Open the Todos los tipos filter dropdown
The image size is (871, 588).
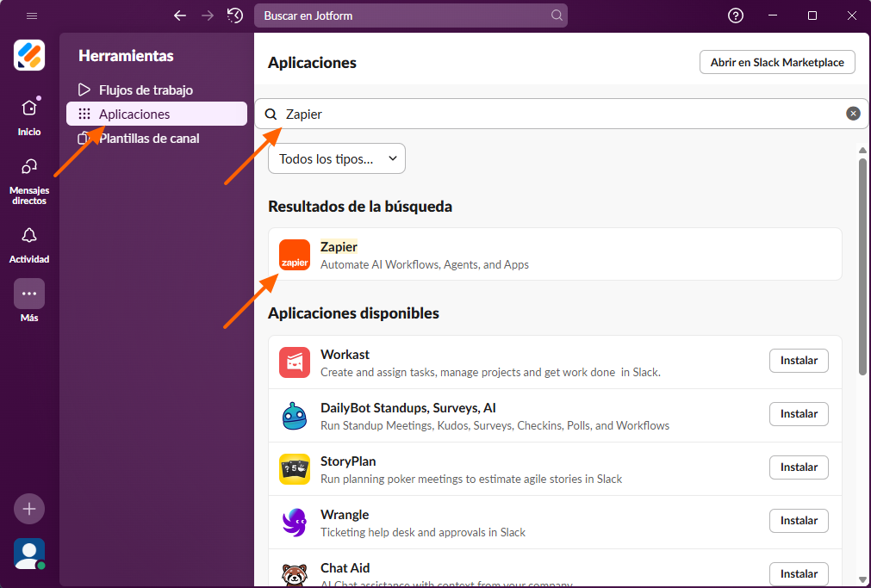tap(336, 158)
